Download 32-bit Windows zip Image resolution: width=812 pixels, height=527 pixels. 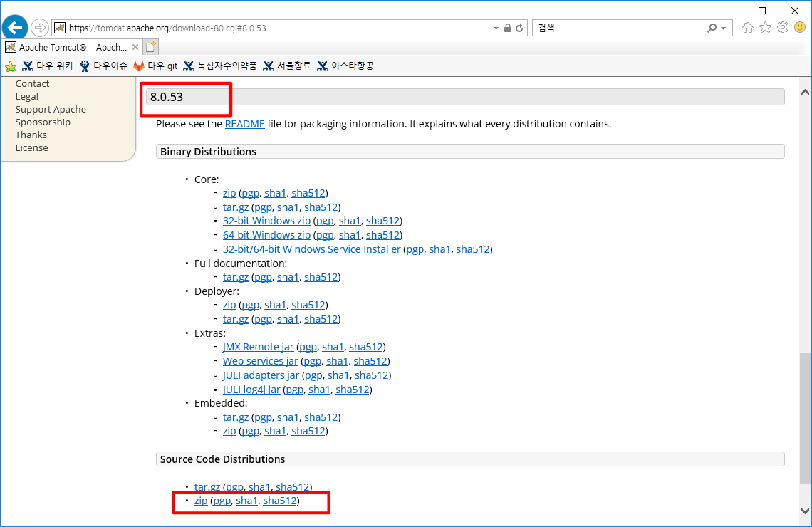pos(266,221)
